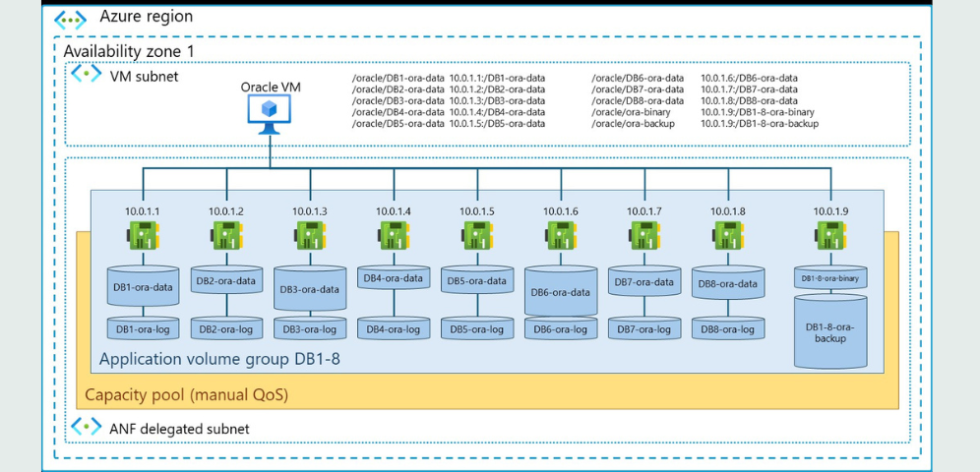This screenshot has width=980, height=472.
Task: Click mount path '/oracle/ora-binary'
Action: pyautogui.click(x=631, y=112)
